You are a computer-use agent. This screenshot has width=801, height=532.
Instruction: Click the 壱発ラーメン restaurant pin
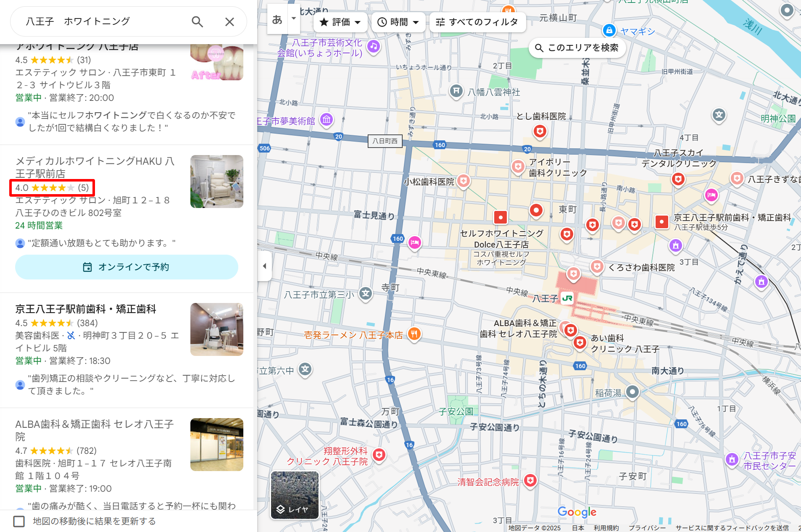pyautogui.click(x=414, y=334)
